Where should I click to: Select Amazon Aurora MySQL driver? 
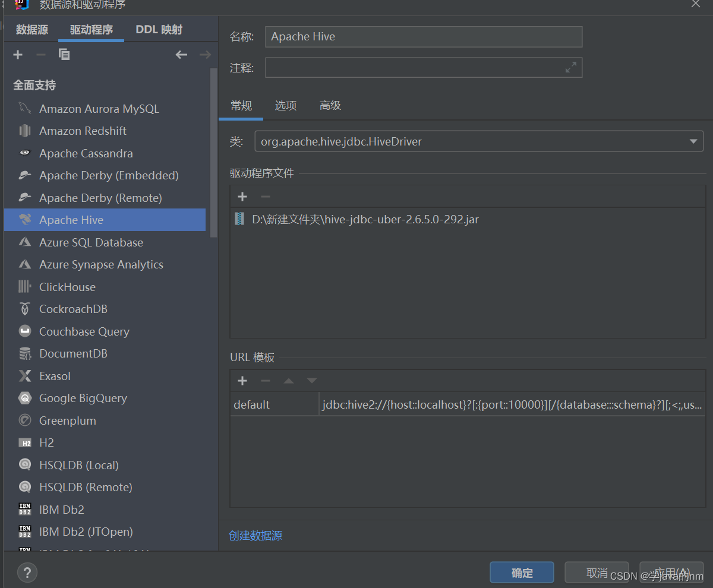coord(105,109)
